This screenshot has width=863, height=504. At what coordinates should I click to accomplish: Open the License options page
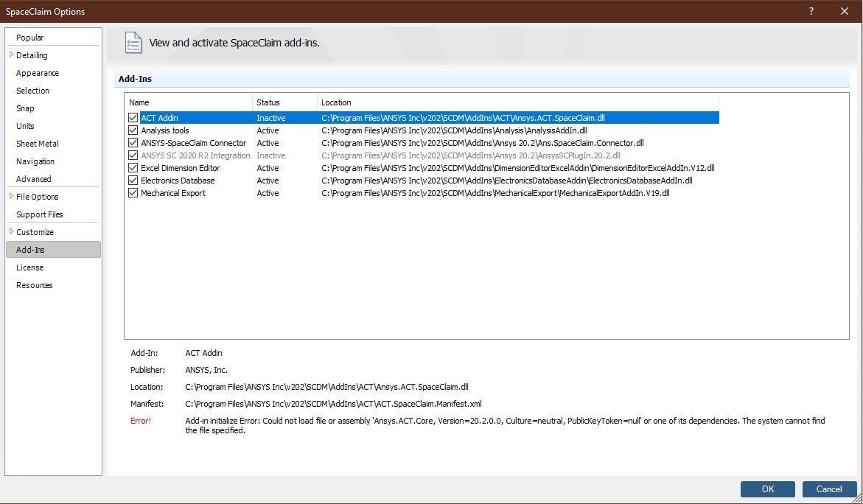29,267
